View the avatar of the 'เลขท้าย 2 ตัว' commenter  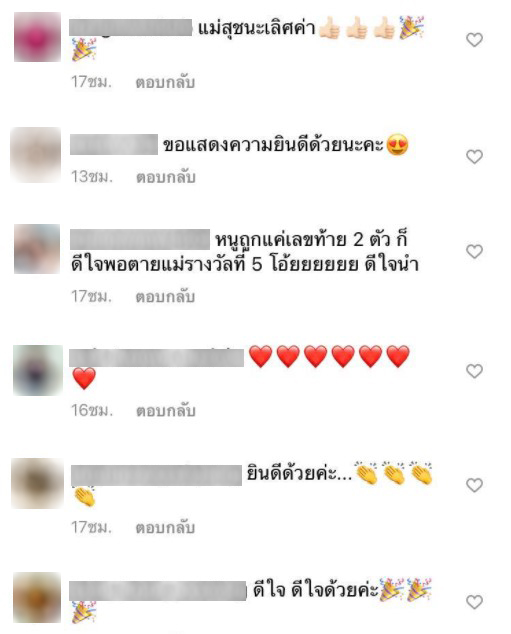(37, 249)
